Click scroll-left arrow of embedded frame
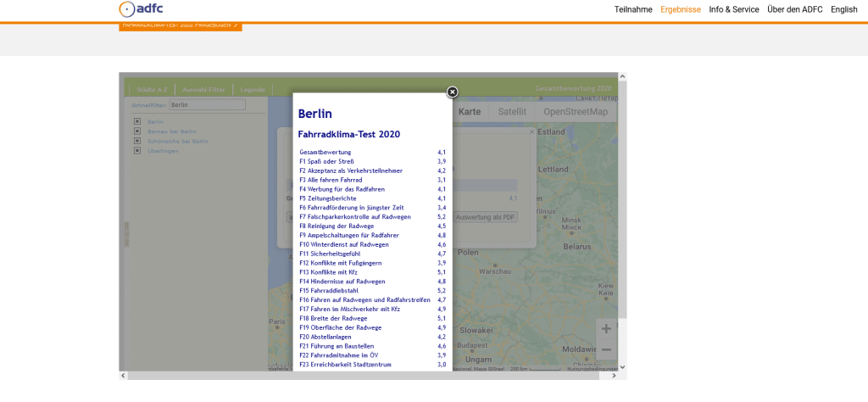Viewport: 868px width, 402px height. pyautogui.click(x=123, y=376)
